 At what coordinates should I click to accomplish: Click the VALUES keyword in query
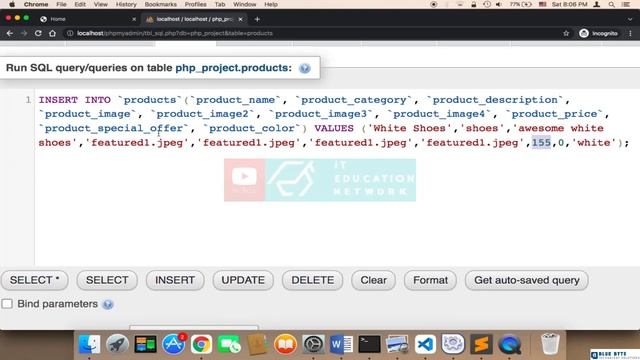pos(334,128)
